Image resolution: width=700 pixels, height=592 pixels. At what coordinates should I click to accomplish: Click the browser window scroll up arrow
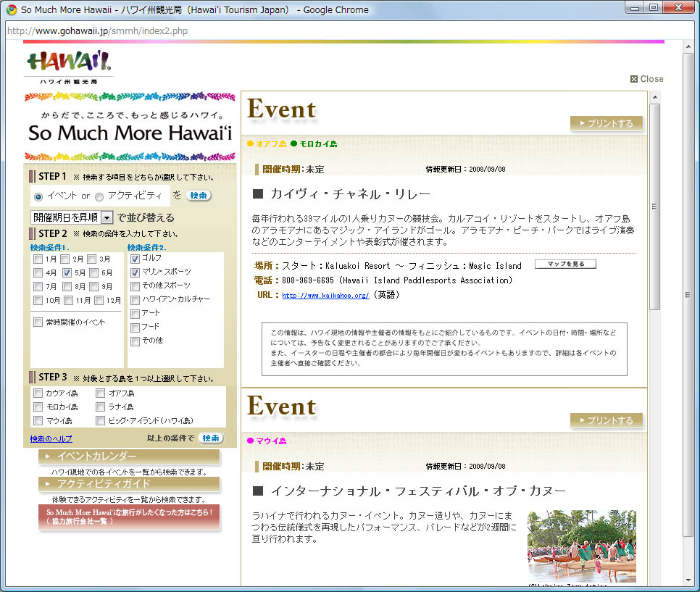tap(688, 46)
